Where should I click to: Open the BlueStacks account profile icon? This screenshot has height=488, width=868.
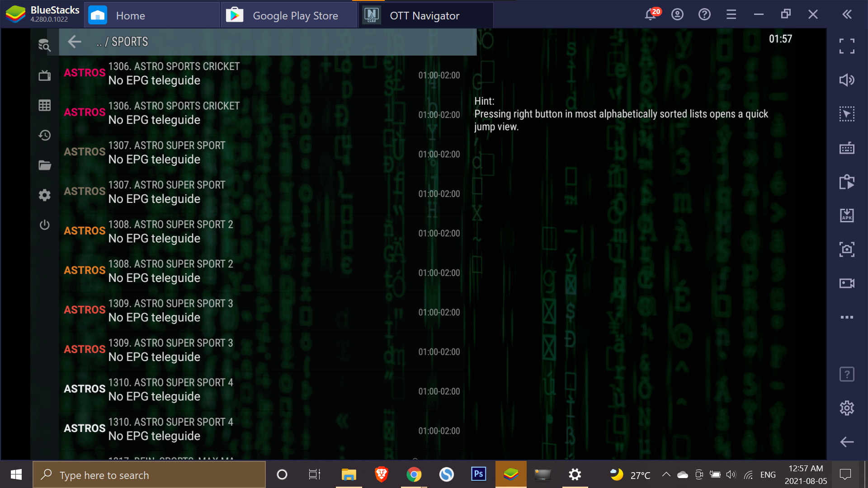pos(677,14)
